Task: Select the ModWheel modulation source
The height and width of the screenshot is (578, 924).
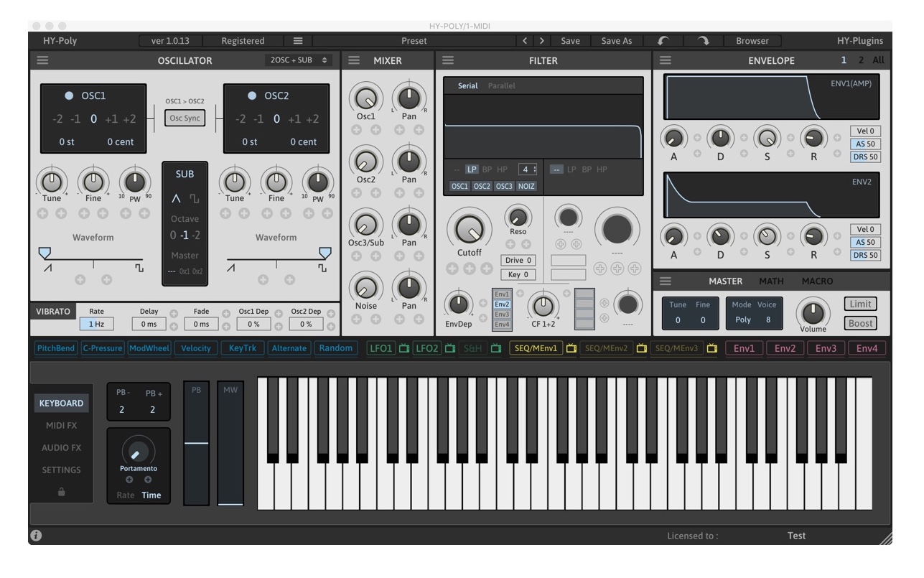Action: (x=149, y=348)
